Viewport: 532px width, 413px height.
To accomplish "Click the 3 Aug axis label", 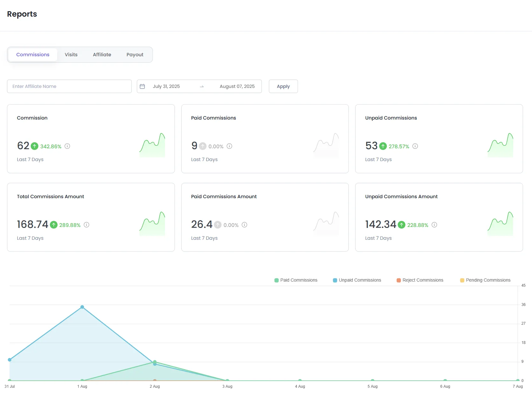I will (227, 386).
